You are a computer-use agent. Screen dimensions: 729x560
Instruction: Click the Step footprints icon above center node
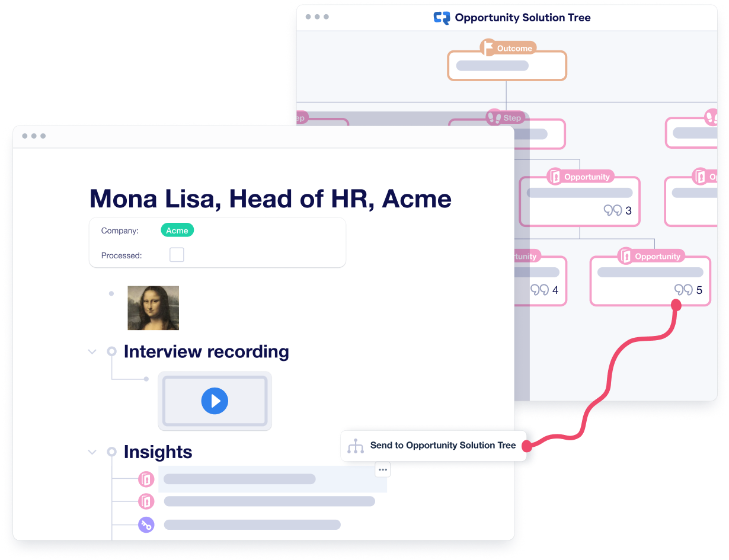tap(494, 117)
